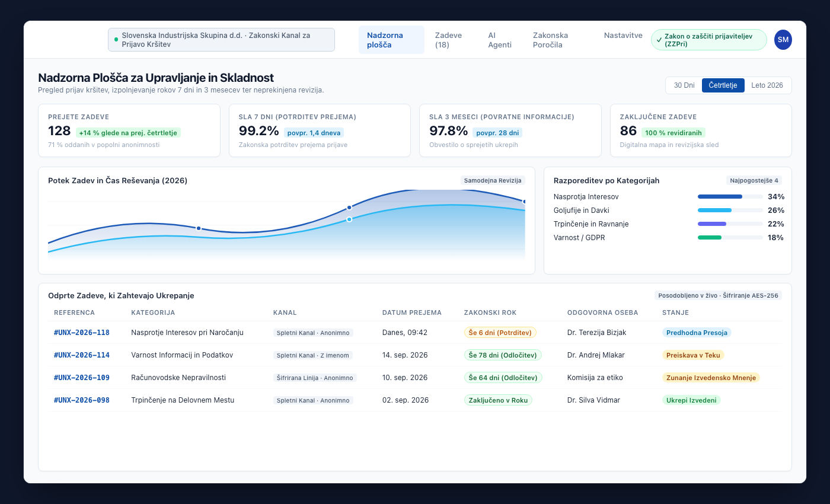Click the Nasprotja Interesov progress bar
The width and height of the screenshot is (830, 504).
730,196
